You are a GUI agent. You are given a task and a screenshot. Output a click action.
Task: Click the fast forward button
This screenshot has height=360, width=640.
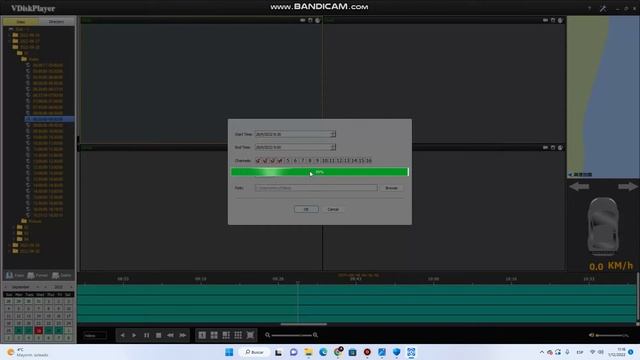click(182, 335)
